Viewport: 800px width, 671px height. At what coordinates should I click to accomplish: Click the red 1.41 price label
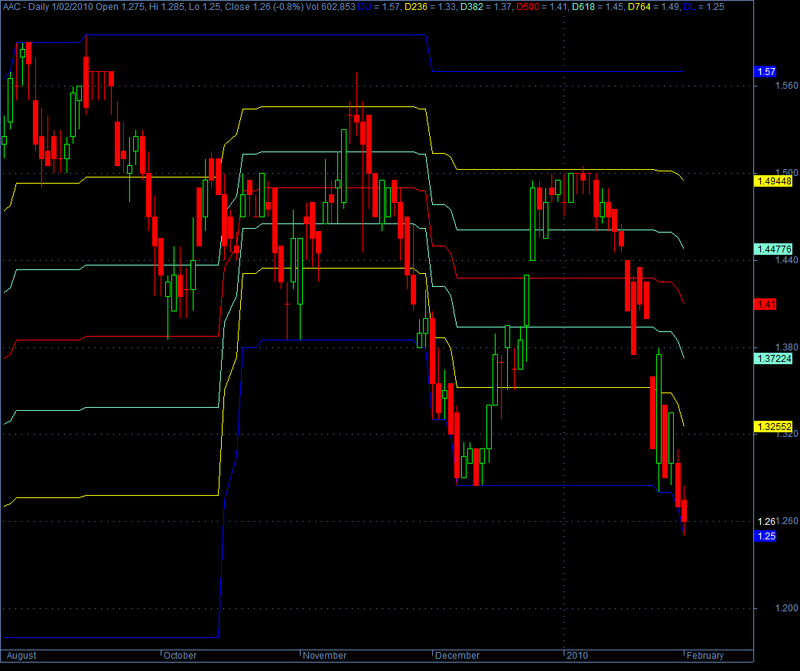click(x=765, y=304)
